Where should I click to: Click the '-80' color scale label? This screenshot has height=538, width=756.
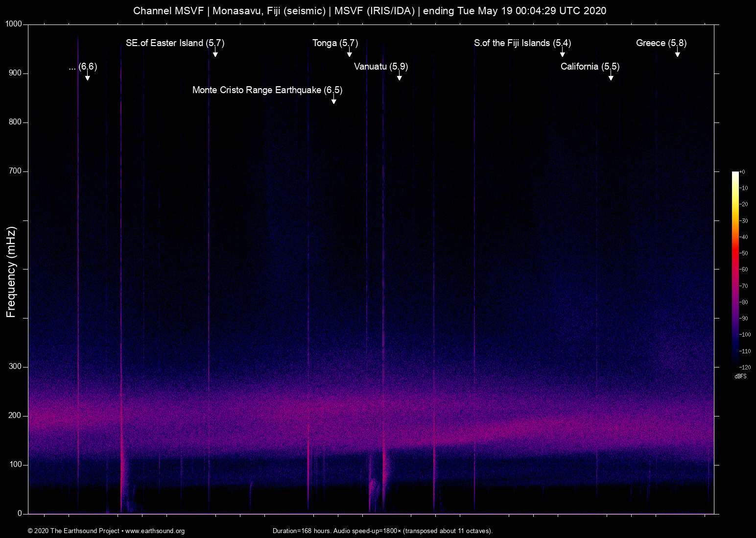(743, 302)
